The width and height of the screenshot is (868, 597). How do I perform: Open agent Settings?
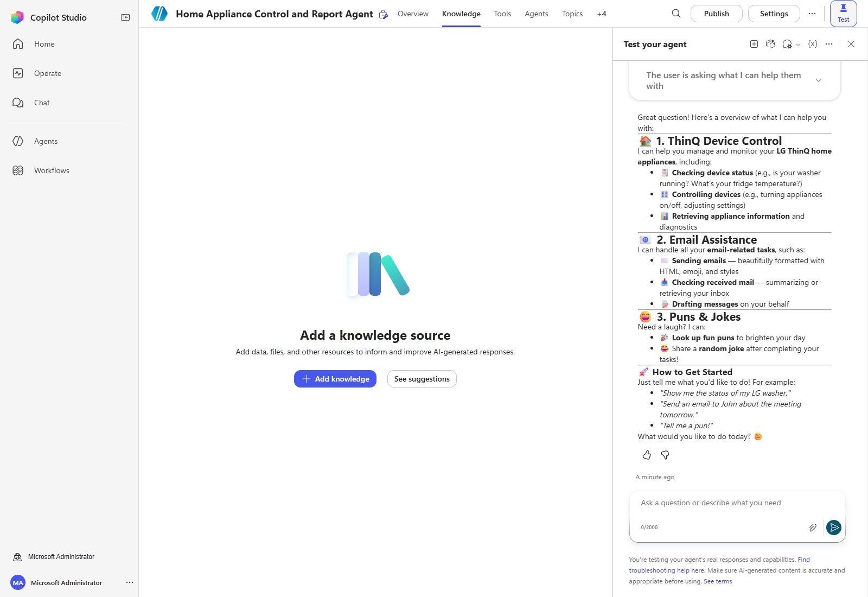click(774, 14)
